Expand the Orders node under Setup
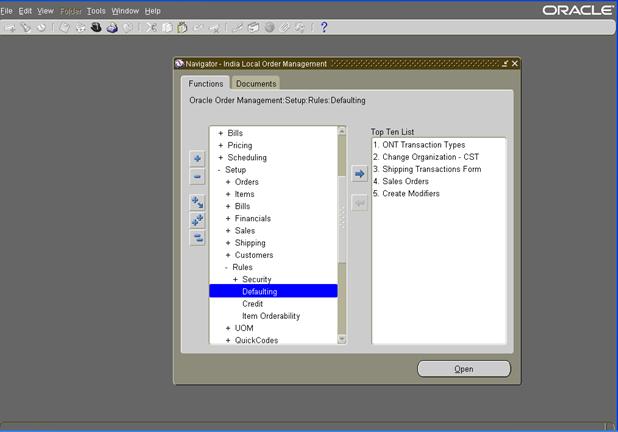The width and height of the screenshot is (618, 432). pos(228,182)
